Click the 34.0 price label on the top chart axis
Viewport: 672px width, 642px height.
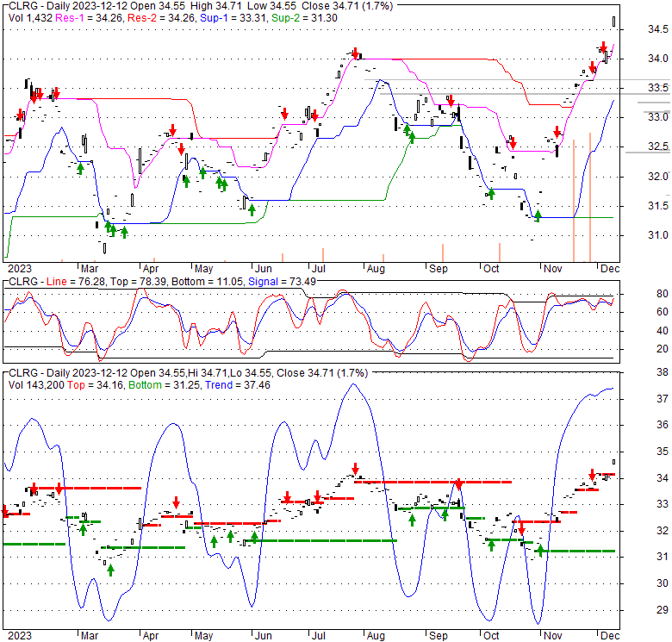(x=658, y=59)
